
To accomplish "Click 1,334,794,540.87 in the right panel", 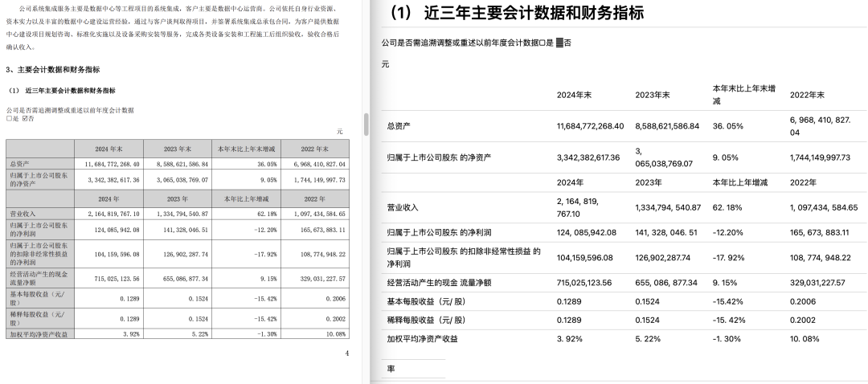I will (668, 207).
